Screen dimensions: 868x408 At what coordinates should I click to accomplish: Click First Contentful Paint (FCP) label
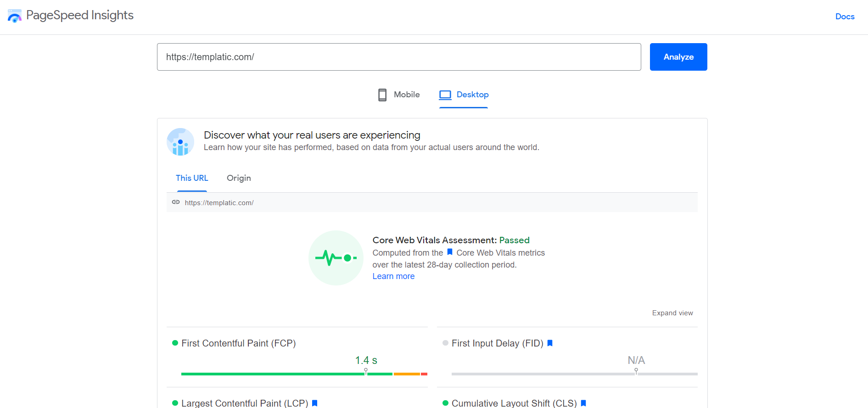click(239, 343)
